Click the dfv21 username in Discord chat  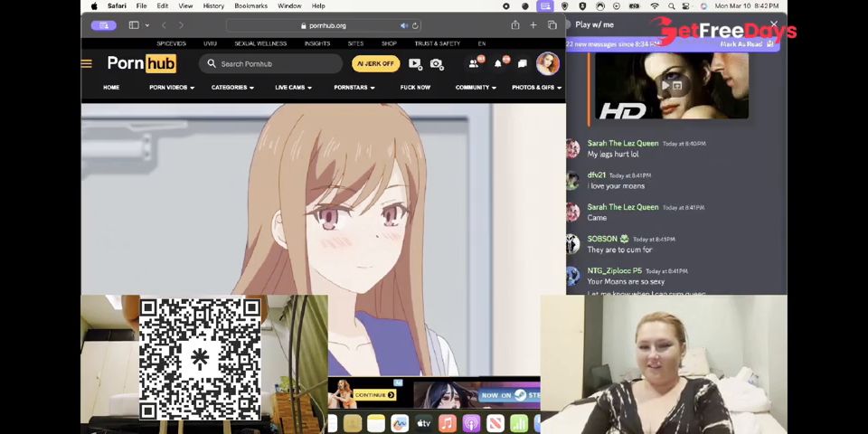pos(597,175)
